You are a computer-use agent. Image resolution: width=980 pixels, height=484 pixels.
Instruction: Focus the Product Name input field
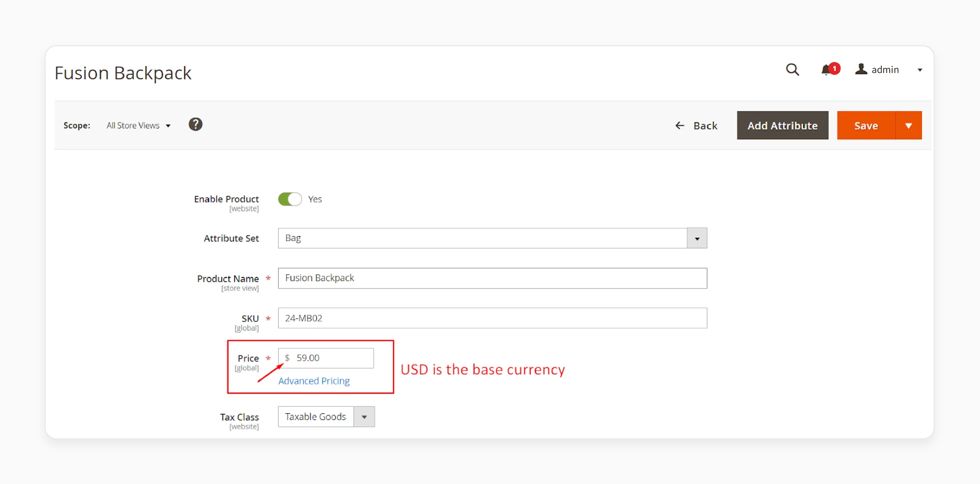tap(492, 278)
